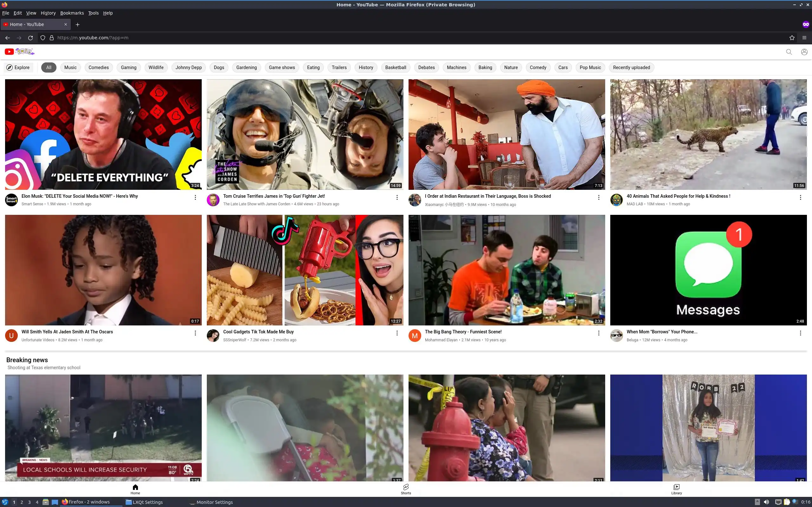Click the Explore button
The image size is (812, 507).
point(18,67)
